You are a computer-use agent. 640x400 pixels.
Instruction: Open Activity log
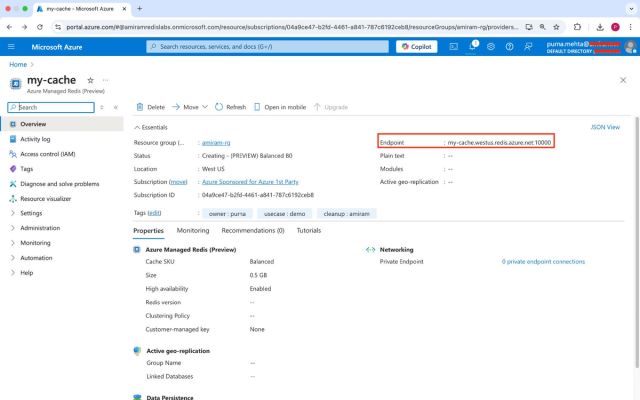pyautogui.click(x=35, y=139)
